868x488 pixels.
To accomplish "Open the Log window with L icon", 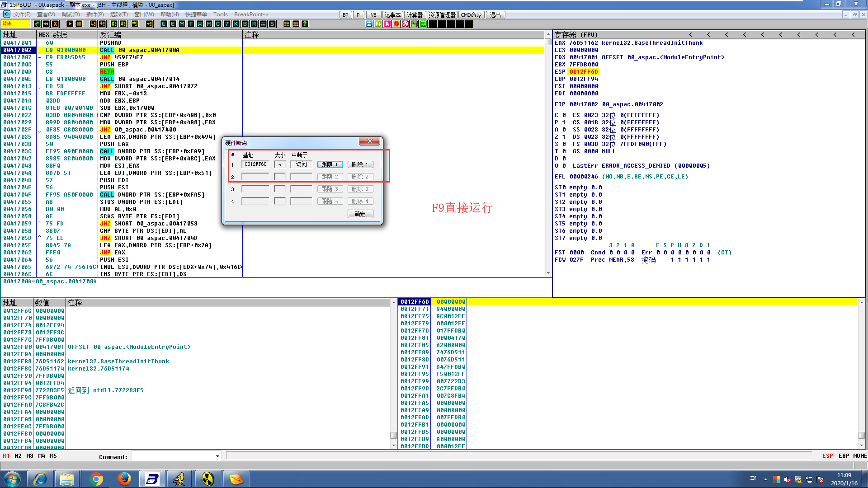I will click(164, 24).
